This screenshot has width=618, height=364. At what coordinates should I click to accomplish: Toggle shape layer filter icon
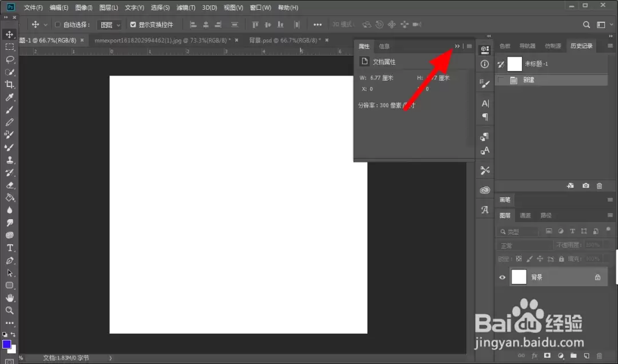click(584, 231)
